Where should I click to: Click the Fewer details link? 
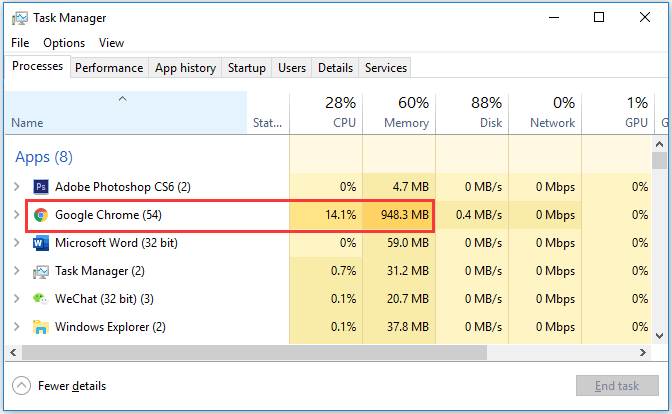pyautogui.click(x=72, y=386)
